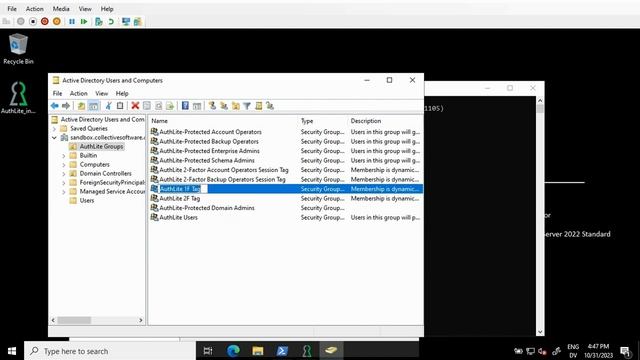This screenshot has height=360, width=640.
Task: Send Ctrl+Alt+Delete from VM toolbar
Action: 7,22
